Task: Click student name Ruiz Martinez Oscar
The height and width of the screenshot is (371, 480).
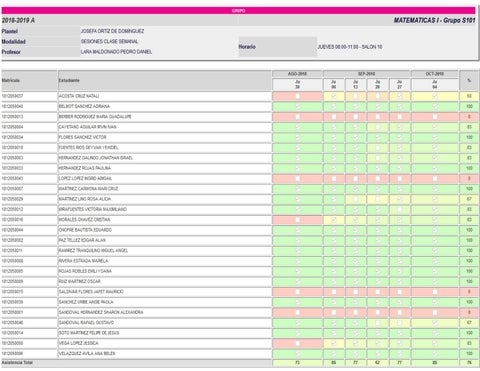Action: click(80, 281)
